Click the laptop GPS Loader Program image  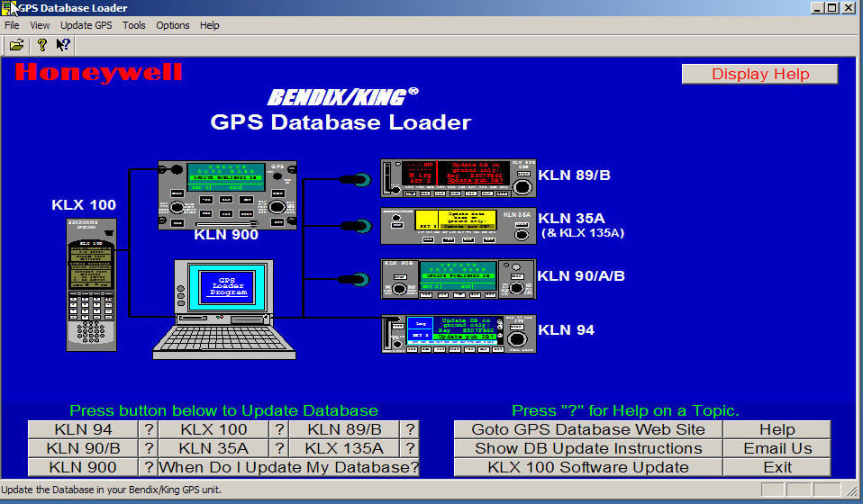tap(224, 310)
